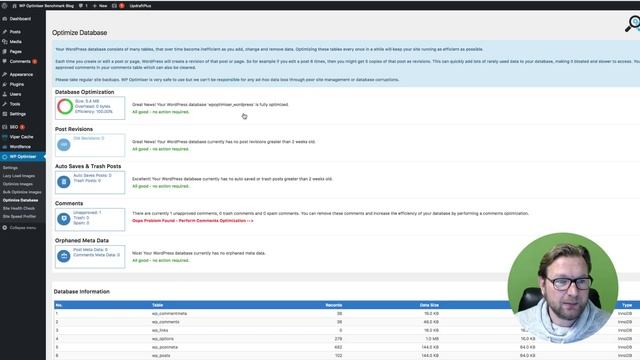This screenshot has height=360, width=640.
Task: Click the Table column header
Action: tap(158, 305)
